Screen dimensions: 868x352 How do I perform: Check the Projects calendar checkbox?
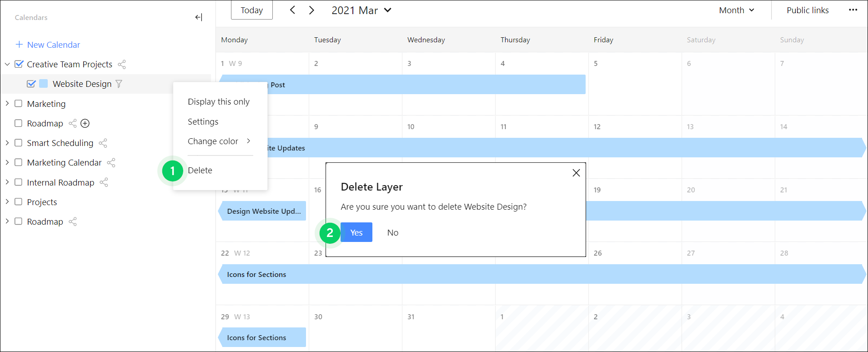(x=19, y=202)
